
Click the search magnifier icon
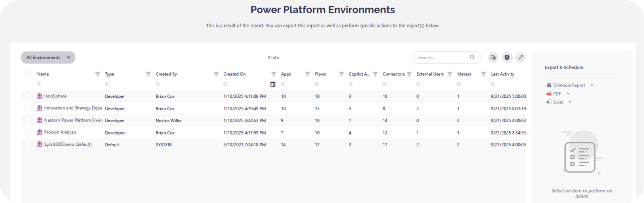pyautogui.click(x=472, y=57)
